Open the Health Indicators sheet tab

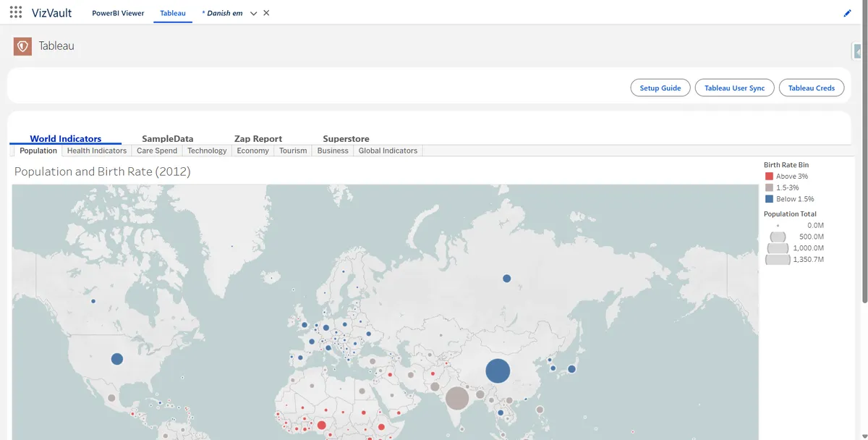click(97, 151)
